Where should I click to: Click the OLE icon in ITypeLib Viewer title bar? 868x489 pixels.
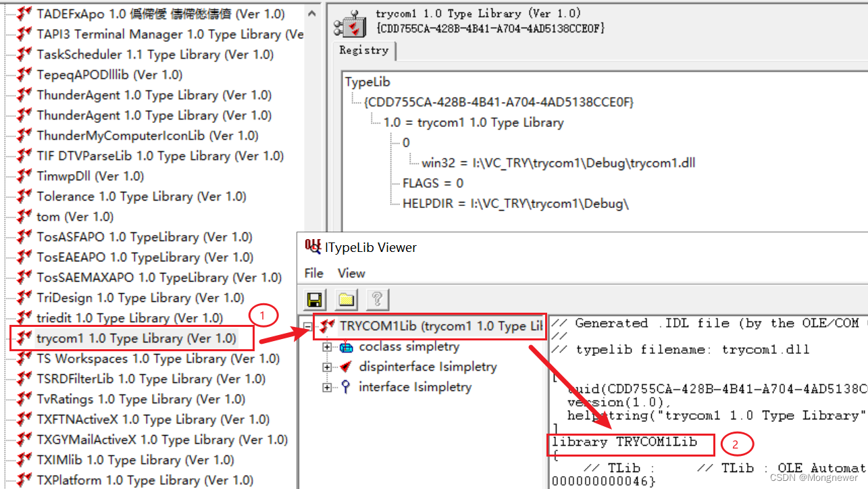pos(312,247)
